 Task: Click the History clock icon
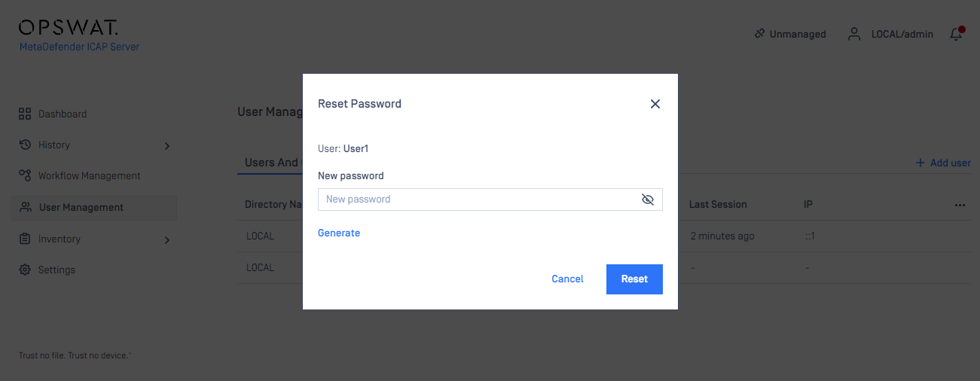pos(24,145)
